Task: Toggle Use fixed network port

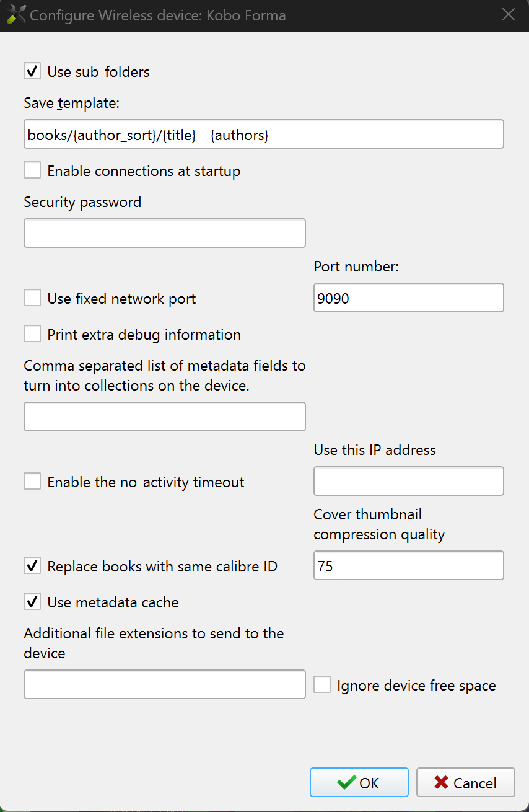Action: click(32, 298)
